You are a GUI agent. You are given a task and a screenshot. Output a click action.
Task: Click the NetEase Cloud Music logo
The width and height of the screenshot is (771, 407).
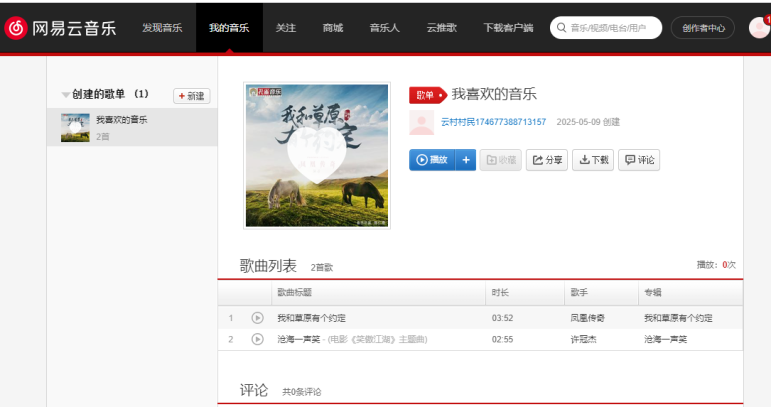(x=62, y=28)
